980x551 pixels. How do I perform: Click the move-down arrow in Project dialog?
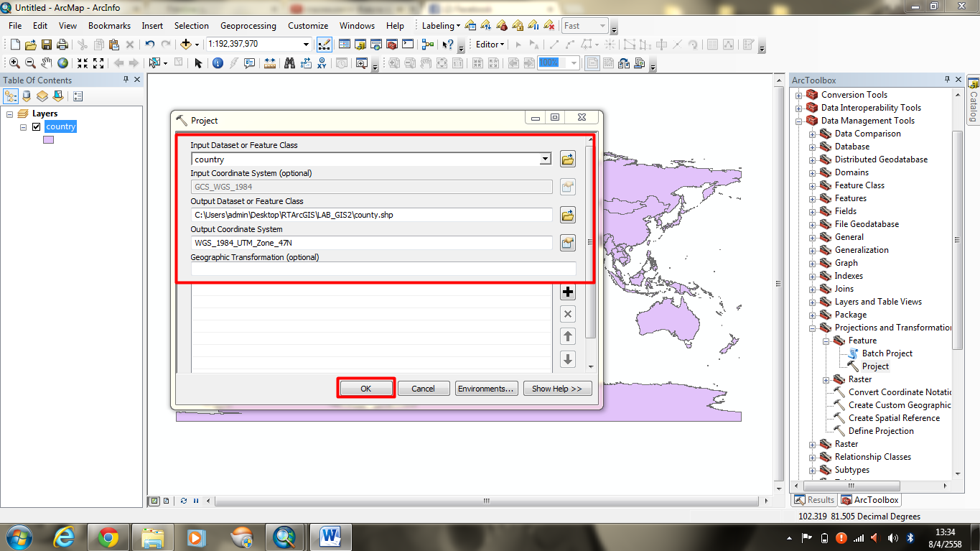tap(568, 359)
